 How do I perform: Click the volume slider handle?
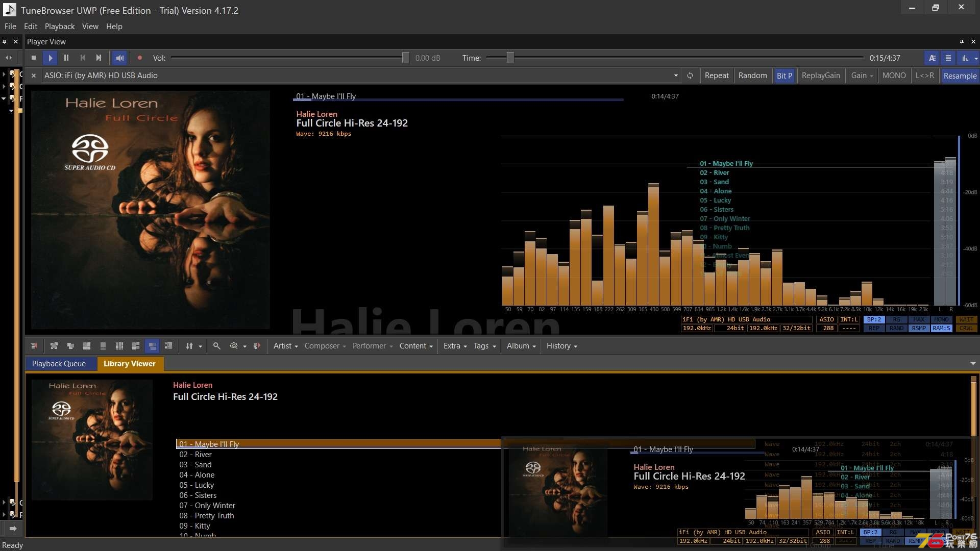pos(405,58)
